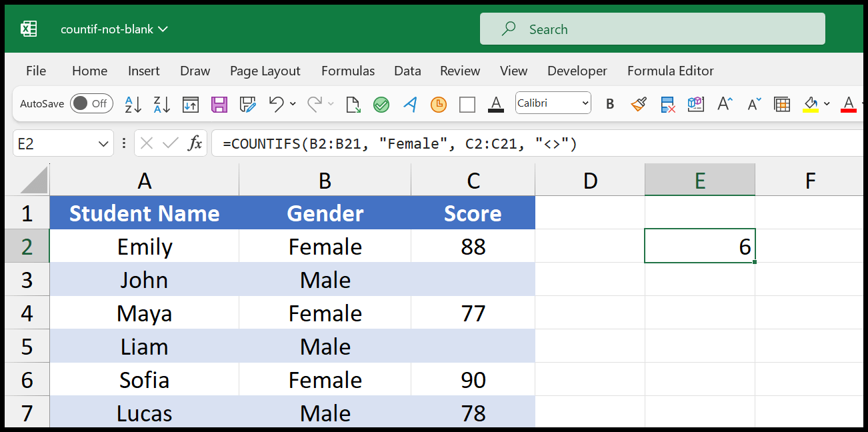The image size is (868, 432).
Task: Toggle AutoSave off switch
Action: point(91,104)
